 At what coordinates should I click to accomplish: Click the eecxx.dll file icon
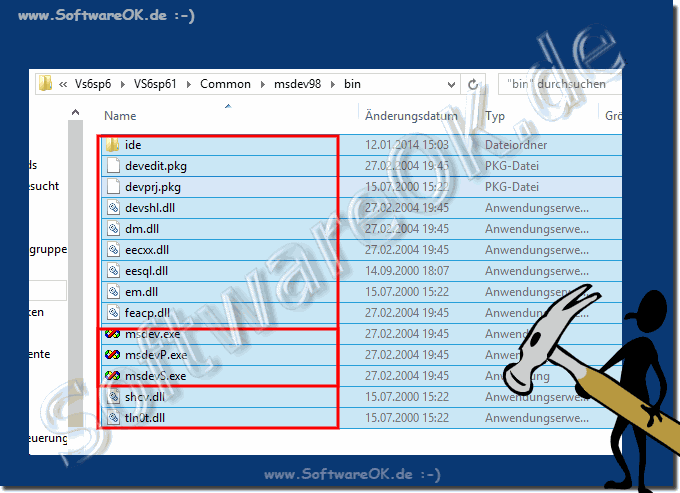(x=113, y=250)
